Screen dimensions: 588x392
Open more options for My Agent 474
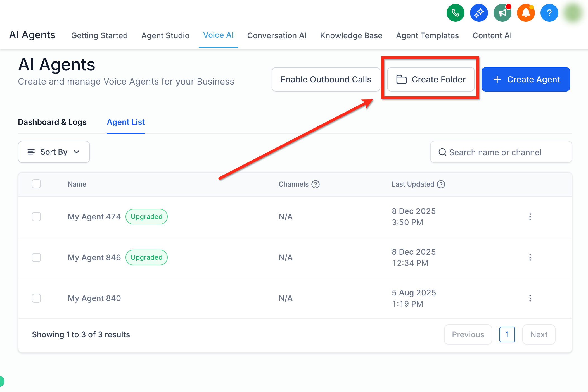(530, 217)
